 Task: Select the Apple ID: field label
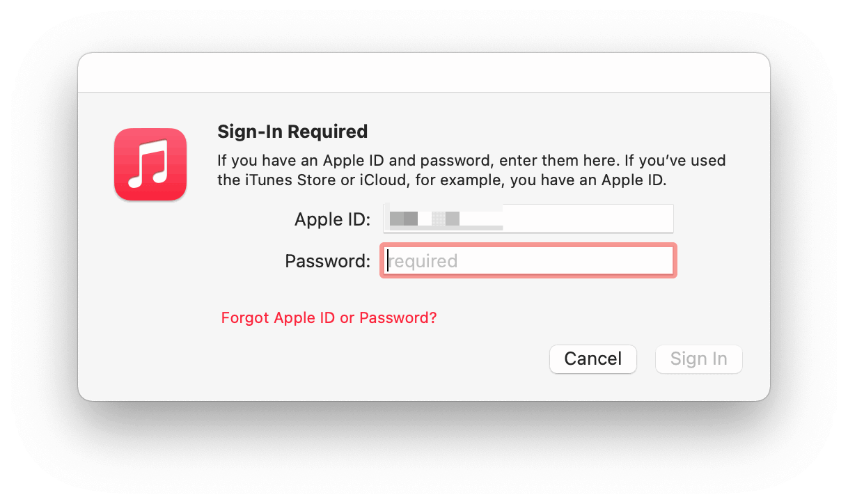tap(332, 219)
